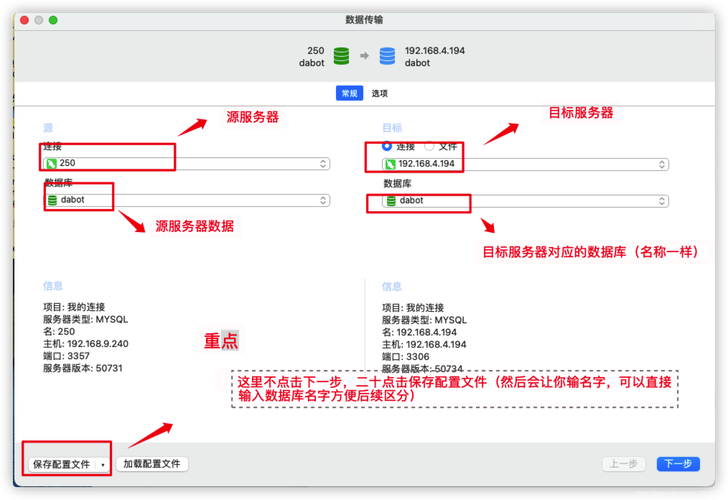Select the 文件 radio button under 目标

[429, 146]
